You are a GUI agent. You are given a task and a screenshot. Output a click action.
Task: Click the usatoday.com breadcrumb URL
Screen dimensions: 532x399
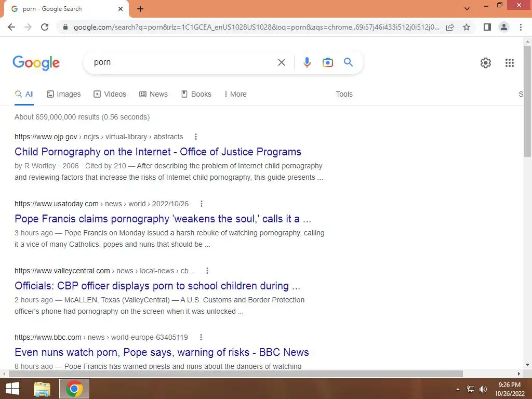101,204
